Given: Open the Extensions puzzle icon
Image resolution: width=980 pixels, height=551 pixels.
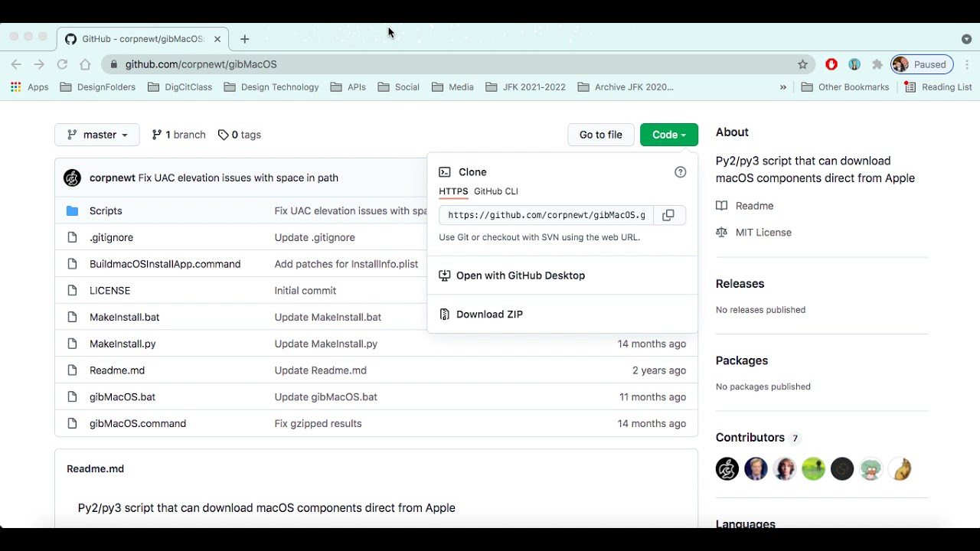Looking at the screenshot, I should point(877,64).
